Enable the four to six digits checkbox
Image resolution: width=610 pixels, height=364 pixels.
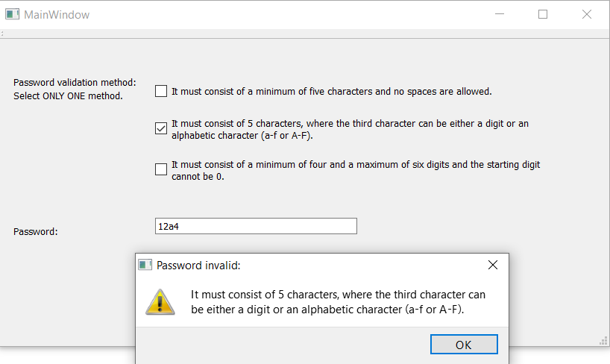(x=160, y=169)
